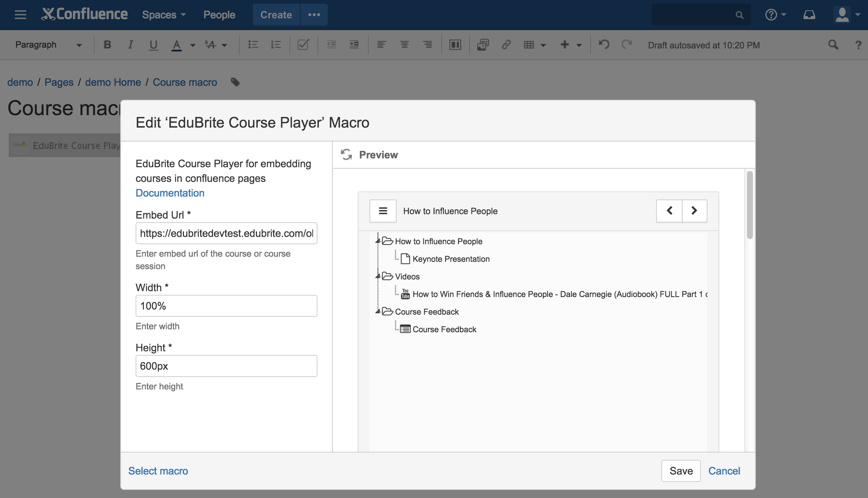Click the task list checkbox icon
Viewport: 868px width, 498px height.
point(303,45)
